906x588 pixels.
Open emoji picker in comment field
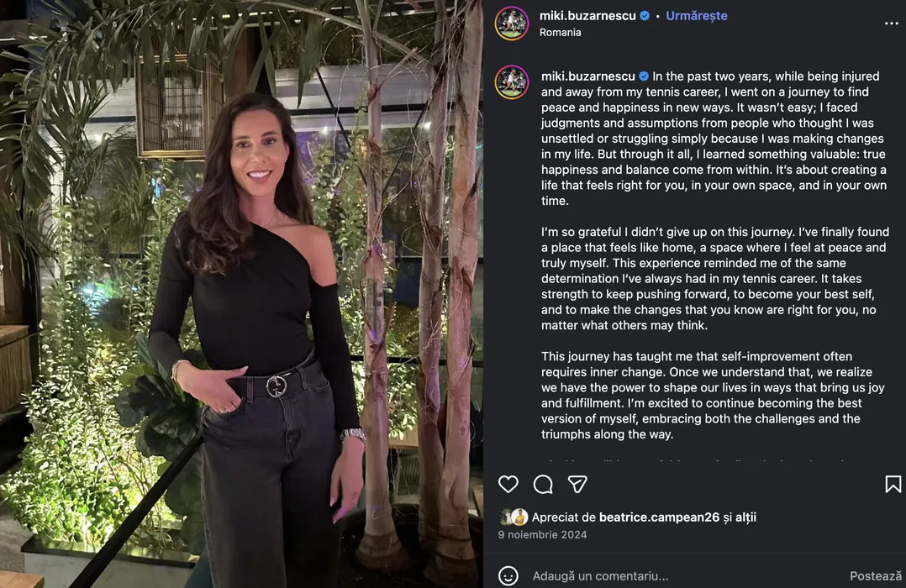(x=508, y=576)
